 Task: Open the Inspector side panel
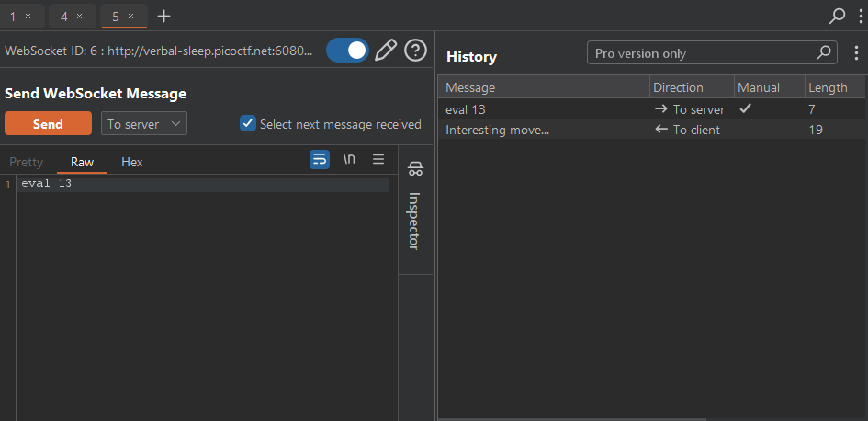(x=413, y=221)
